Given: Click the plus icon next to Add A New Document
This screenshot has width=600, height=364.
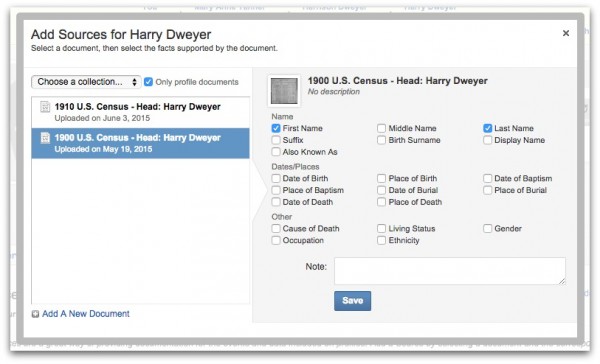Looking at the screenshot, I should 35,314.
